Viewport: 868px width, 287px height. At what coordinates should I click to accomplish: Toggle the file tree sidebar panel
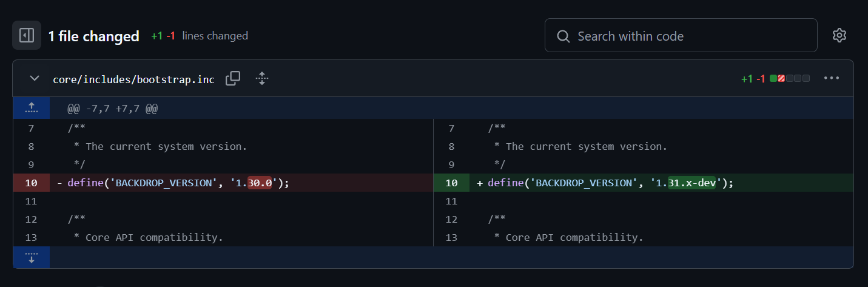click(x=27, y=36)
